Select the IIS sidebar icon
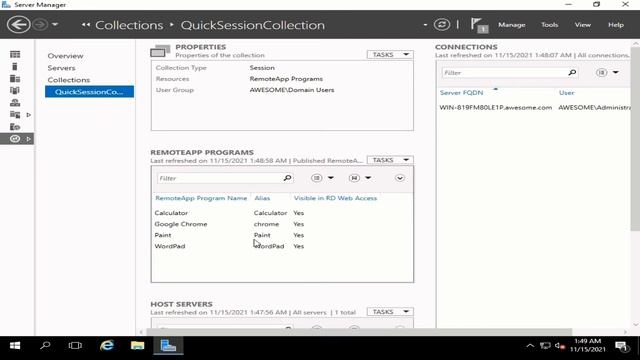 (x=15, y=127)
